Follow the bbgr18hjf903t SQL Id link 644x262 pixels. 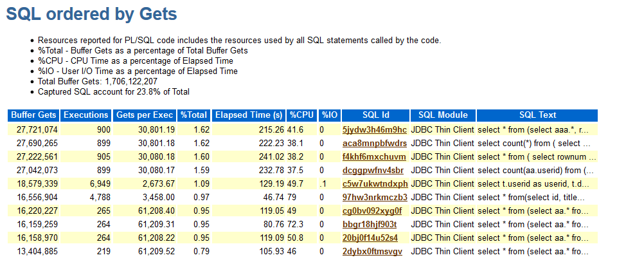point(370,224)
